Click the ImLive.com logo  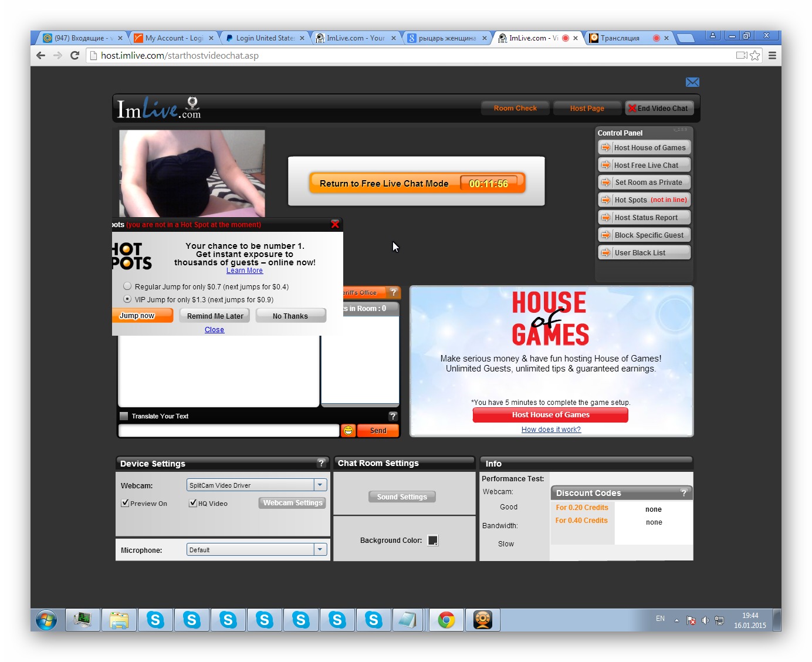tap(159, 108)
